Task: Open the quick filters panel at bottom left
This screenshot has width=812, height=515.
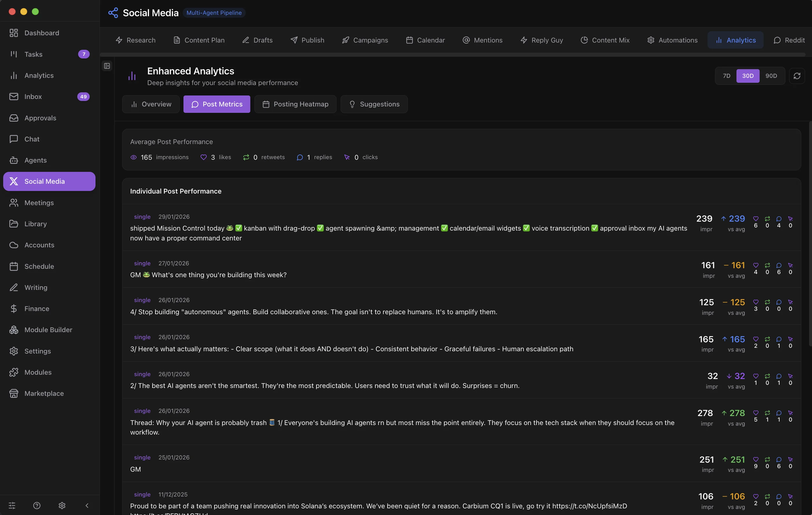Action: [12, 505]
